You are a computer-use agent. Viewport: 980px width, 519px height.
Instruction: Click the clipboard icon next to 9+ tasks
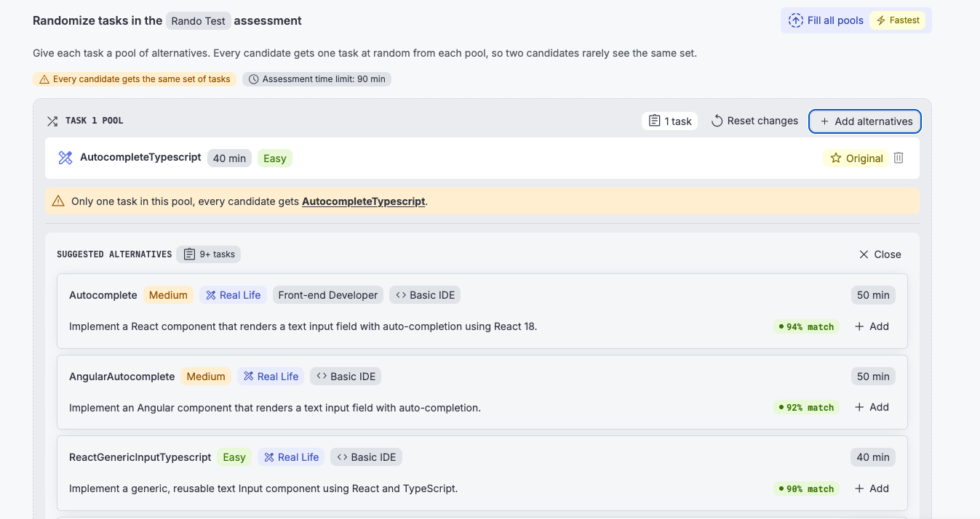pos(189,254)
